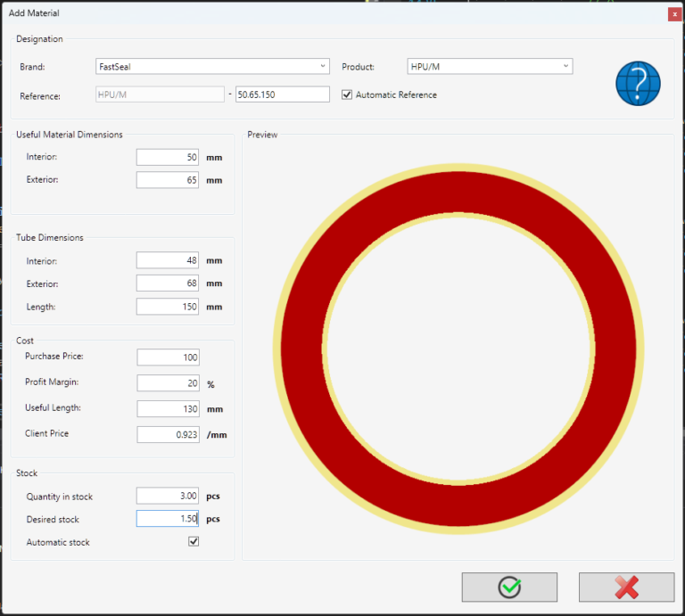Click the 'Preview' group heading
This screenshot has height=616, width=685.
(x=262, y=135)
